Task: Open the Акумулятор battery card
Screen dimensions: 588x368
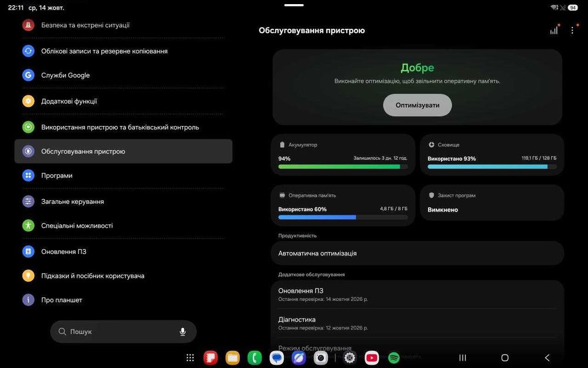Action: [343, 155]
